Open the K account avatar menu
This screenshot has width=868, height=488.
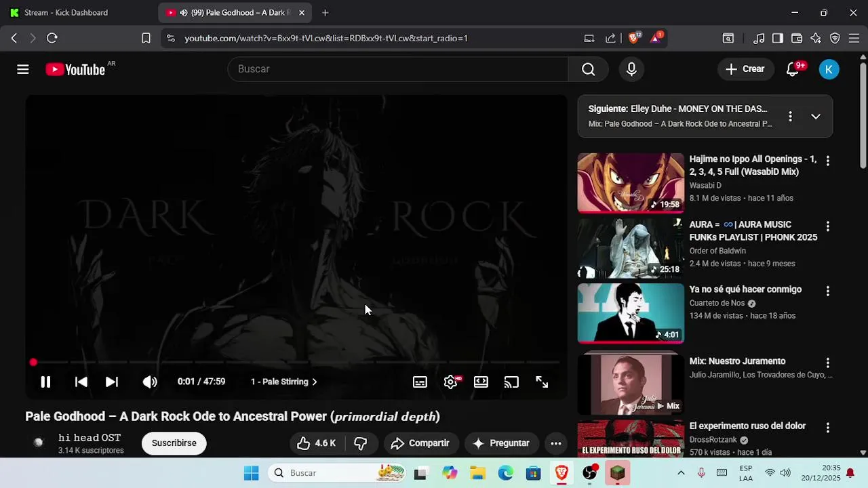click(x=829, y=69)
